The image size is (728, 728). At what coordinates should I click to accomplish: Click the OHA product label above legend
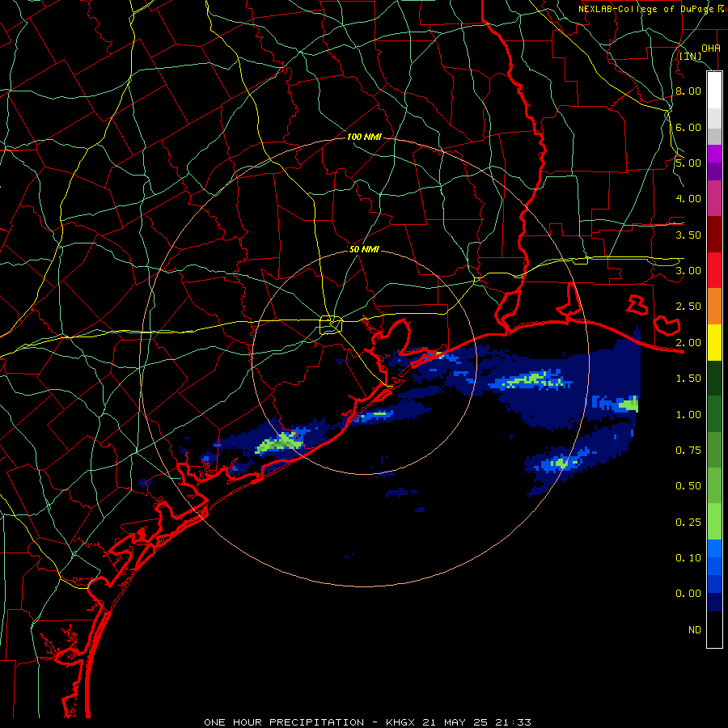[x=711, y=48]
